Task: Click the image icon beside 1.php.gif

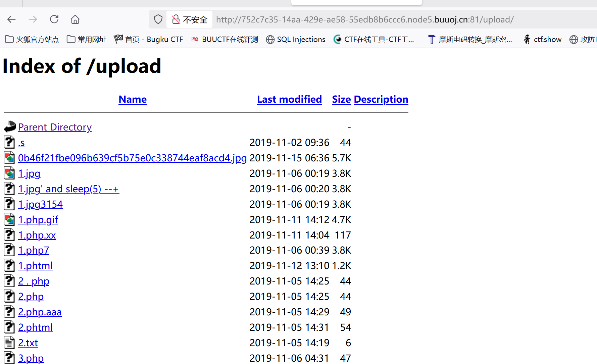Action: click(9, 219)
